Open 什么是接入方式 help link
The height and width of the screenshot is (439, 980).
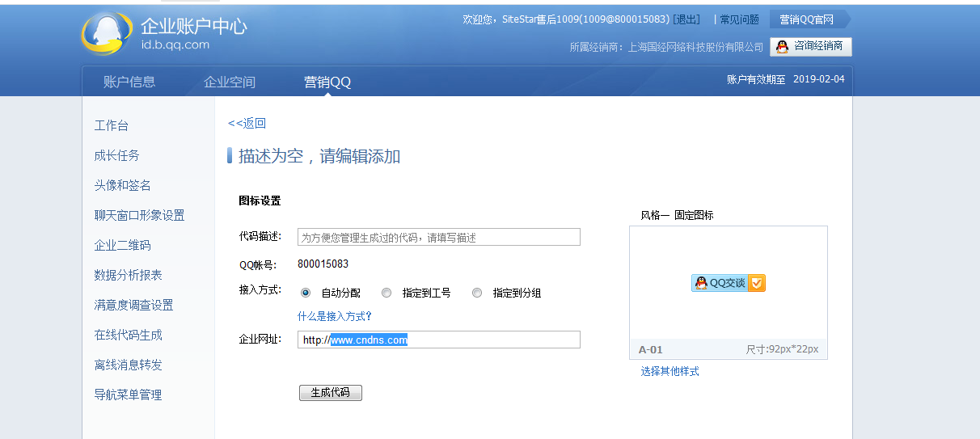point(334,316)
